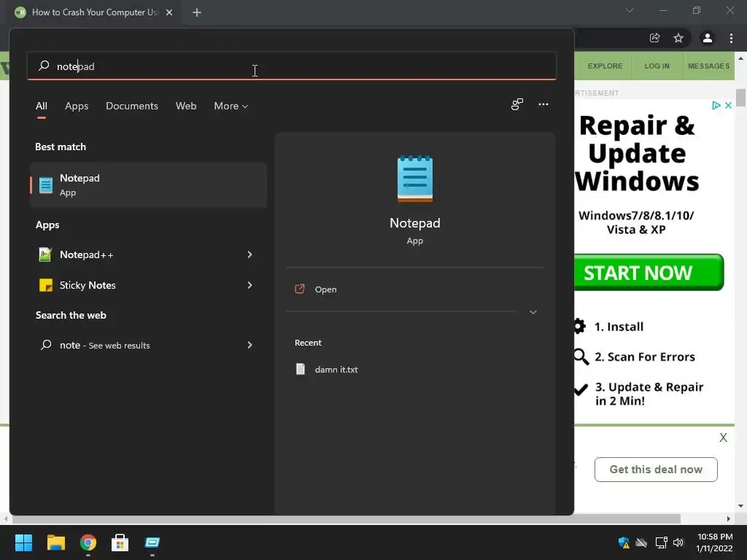Viewport: 747px width, 560px height.
Task: Switch to the Apps search filter tab
Action: tap(77, 106)
